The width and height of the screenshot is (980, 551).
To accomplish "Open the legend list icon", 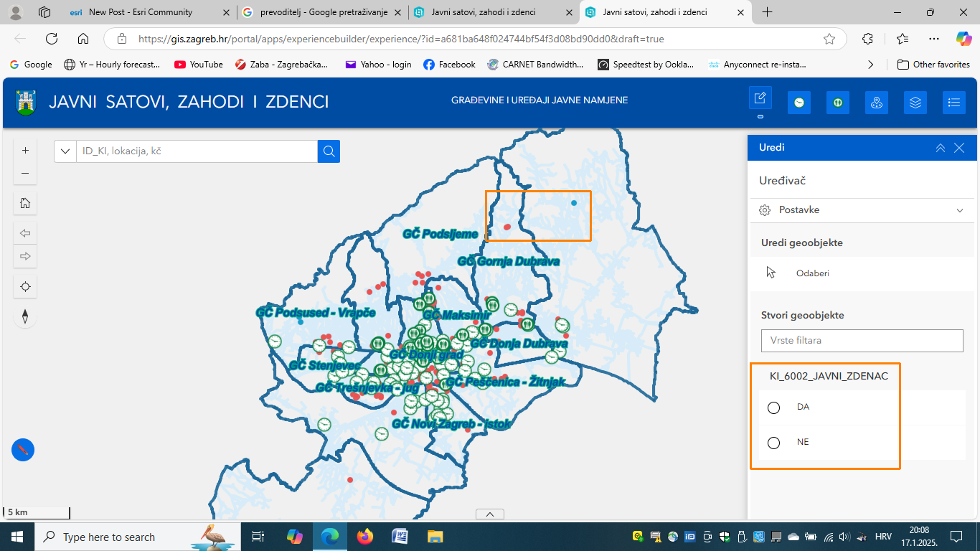I will [x=953, y=103].
